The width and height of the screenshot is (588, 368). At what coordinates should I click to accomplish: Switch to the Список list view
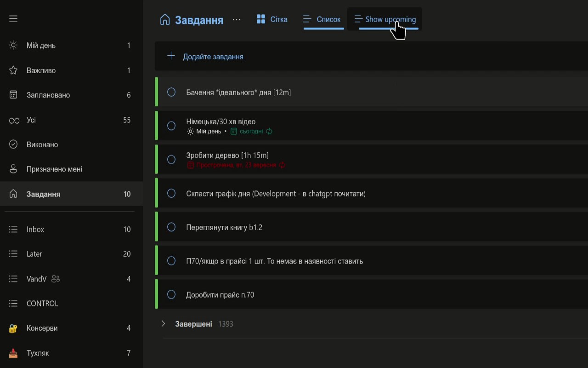pyautogui.click(x=322, y=19)
